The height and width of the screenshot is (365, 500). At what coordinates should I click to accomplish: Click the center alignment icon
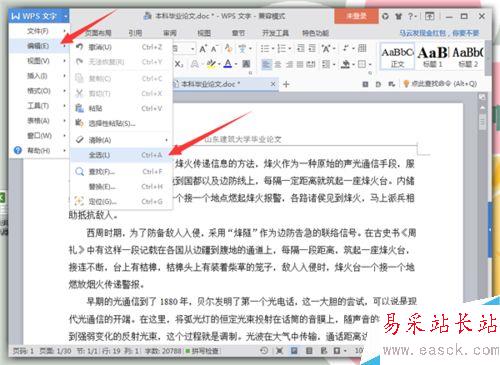[x=278, y=64]
